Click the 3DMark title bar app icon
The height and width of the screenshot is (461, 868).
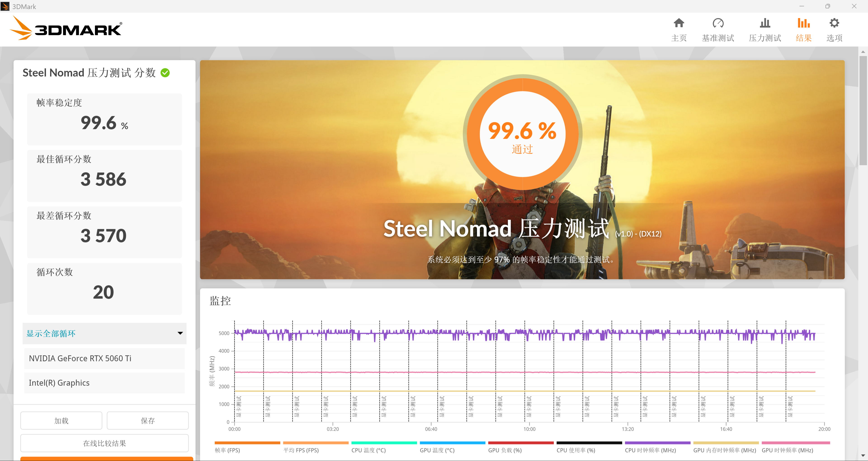tap(5, 6)
